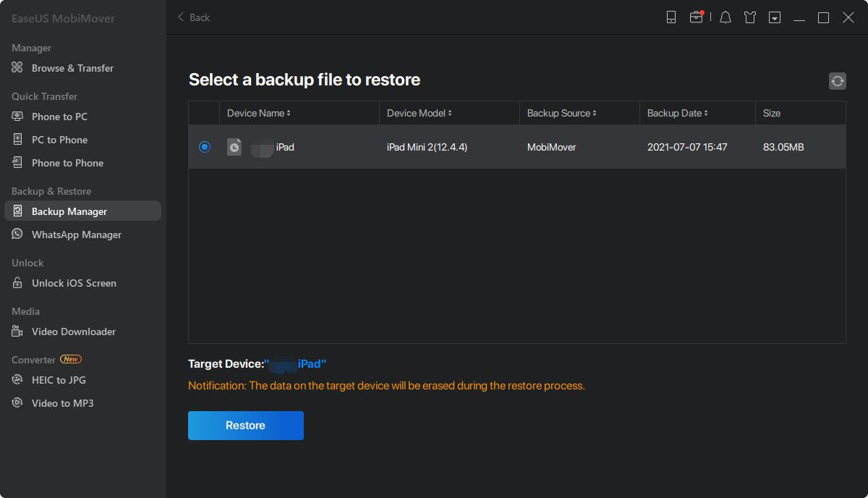Open the title bar dropdown menu icon
This screenshot has height=498, width=868.
click(775, 17)
